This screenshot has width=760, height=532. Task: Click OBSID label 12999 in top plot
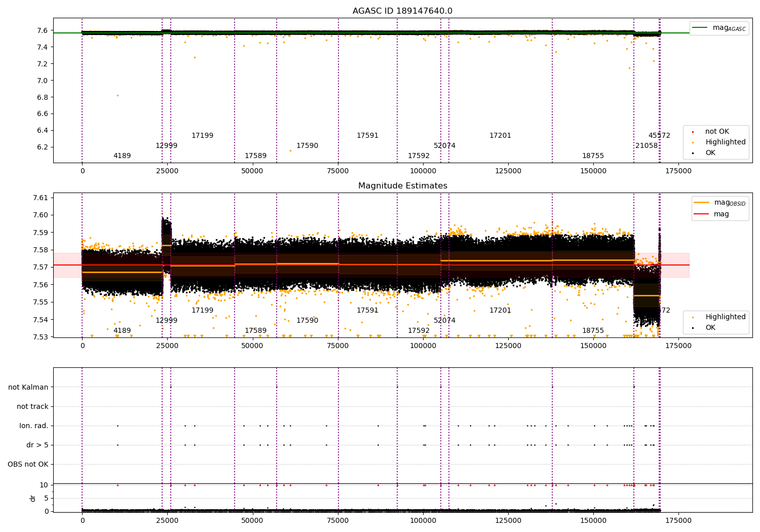click(x=166, y=146)
